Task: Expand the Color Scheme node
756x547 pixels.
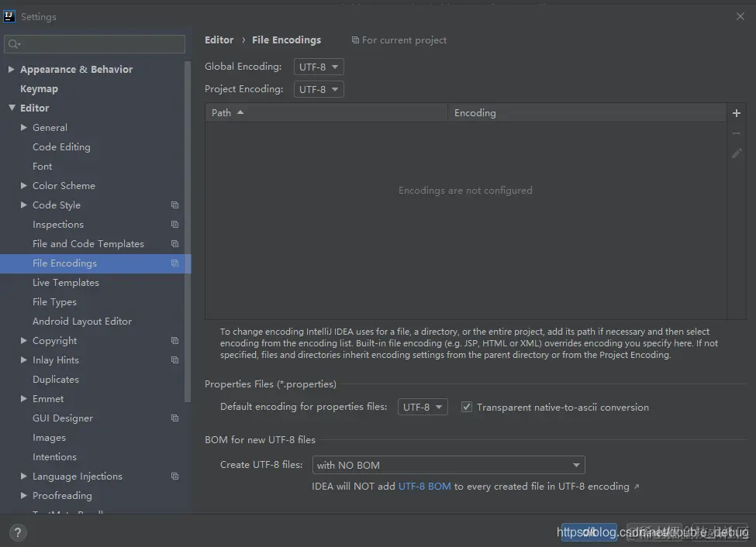Action: pyautogui.click(x=23, y=185)
